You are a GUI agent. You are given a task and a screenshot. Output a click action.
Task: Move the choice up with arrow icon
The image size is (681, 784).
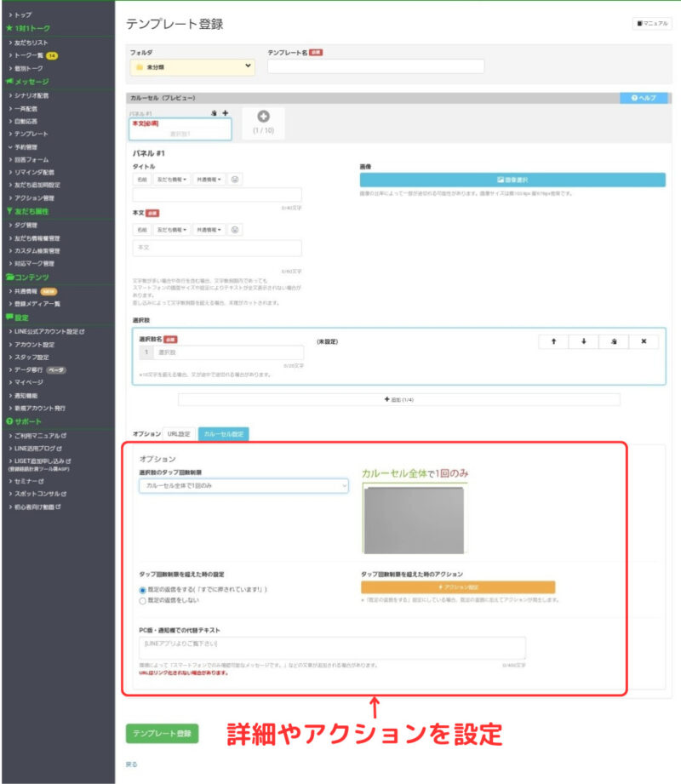pos(553,341)
